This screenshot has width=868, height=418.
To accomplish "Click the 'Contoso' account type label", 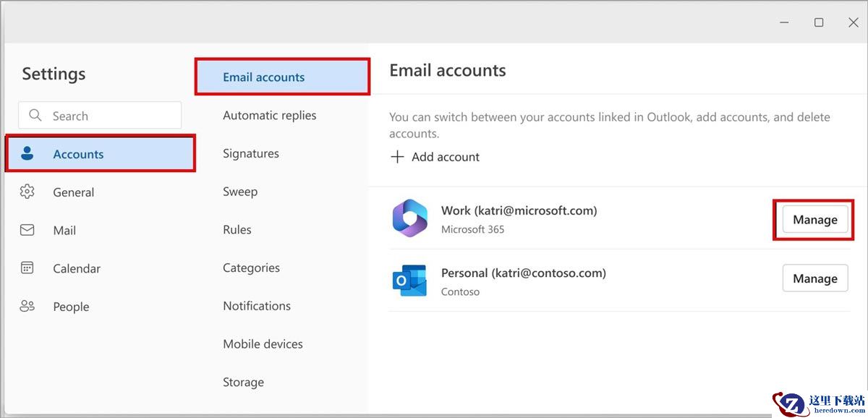I will pos(460,292).
